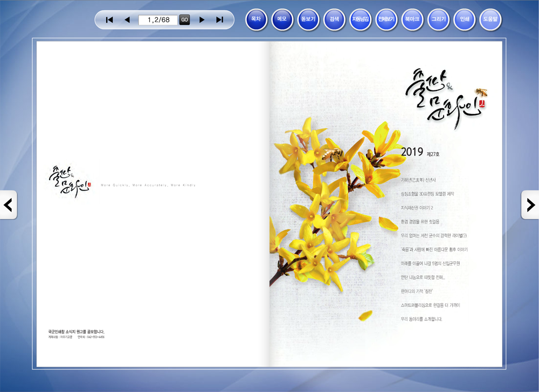Screen dimensions: 539x392
Task: Open the 검색 search function
Action: (335, 19)
